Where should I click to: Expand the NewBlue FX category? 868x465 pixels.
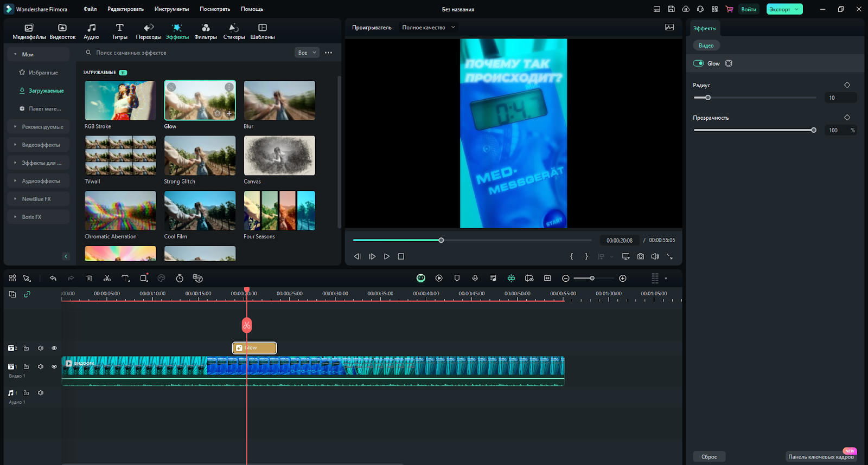(x=38, y=199)
